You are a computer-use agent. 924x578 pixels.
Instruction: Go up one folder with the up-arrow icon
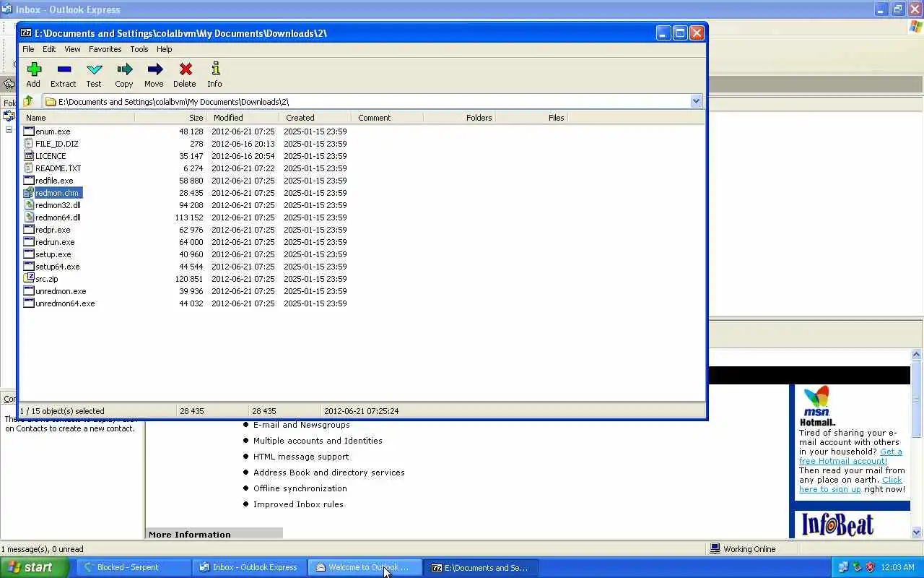28,101
